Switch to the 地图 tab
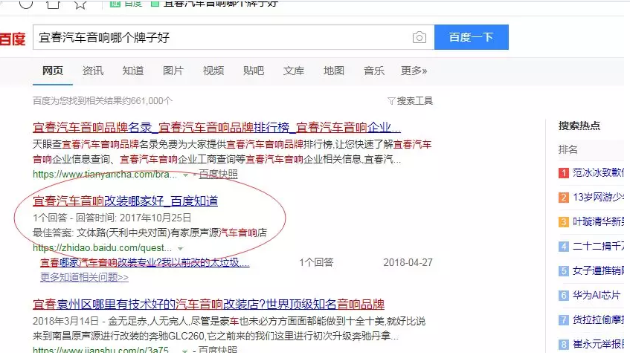 334,71
